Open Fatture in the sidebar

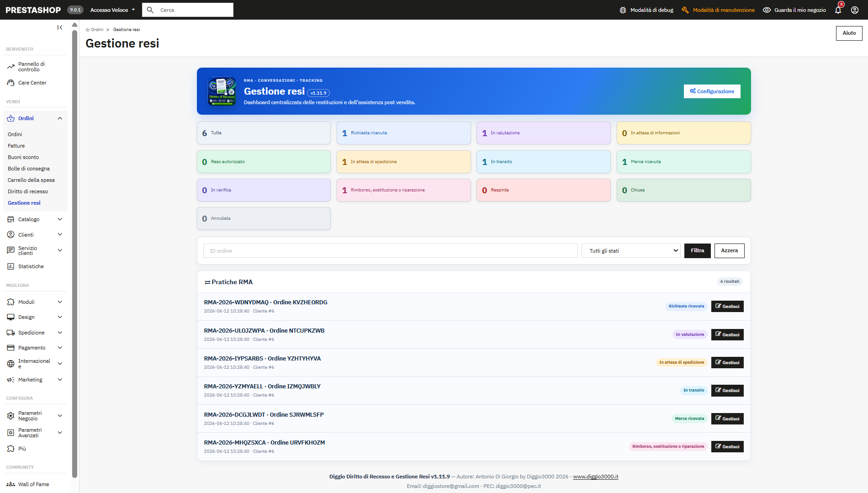(x=16, y=146)
